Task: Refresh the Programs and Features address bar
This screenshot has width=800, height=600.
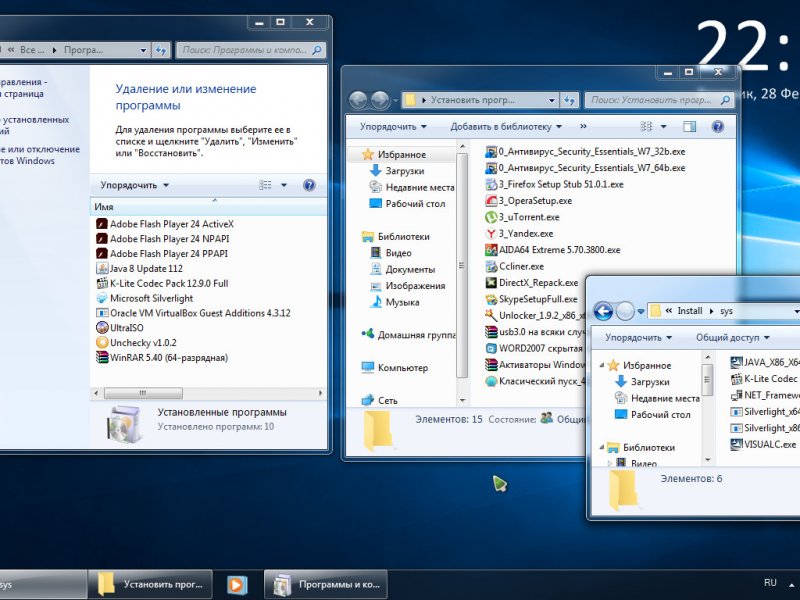Action: [161, 50]
